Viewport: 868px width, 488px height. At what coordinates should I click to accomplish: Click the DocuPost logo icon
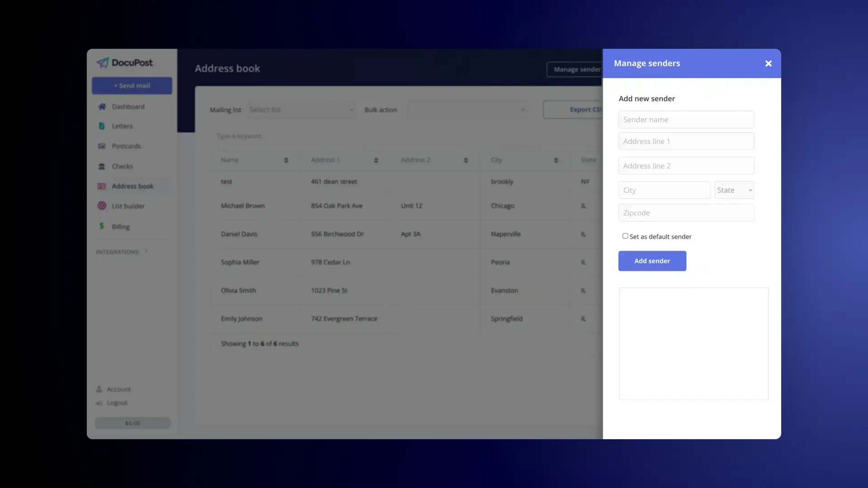103,61
